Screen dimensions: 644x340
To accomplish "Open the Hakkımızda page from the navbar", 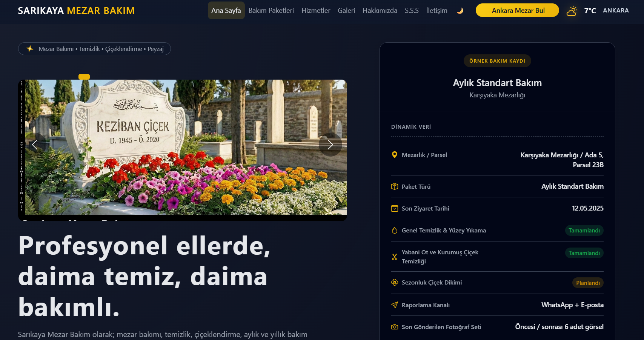I will [380, 11].
